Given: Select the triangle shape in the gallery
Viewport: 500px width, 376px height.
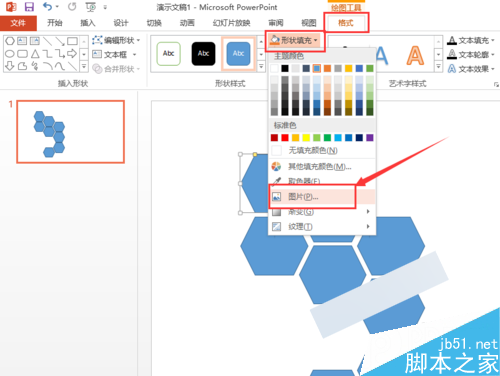Looking at the screenshot, I should coord(35,54).
